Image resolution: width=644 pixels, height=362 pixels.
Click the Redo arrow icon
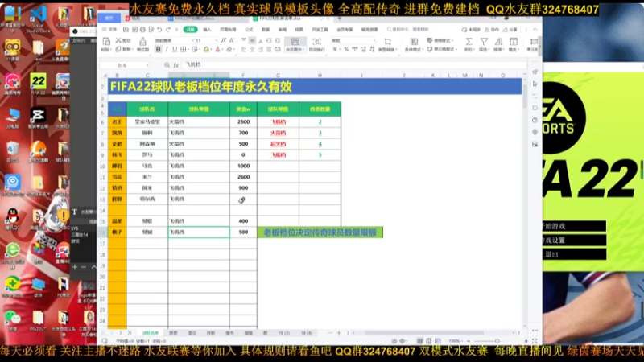(x=168, y=30)
